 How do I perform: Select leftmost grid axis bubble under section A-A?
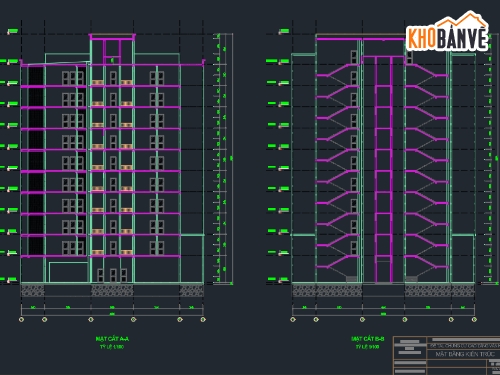22,319
